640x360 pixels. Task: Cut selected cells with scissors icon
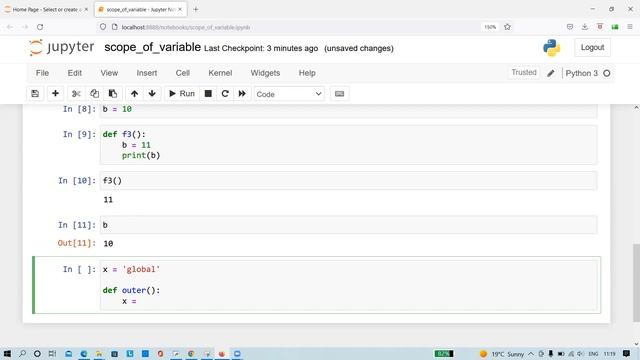point(76,94)
